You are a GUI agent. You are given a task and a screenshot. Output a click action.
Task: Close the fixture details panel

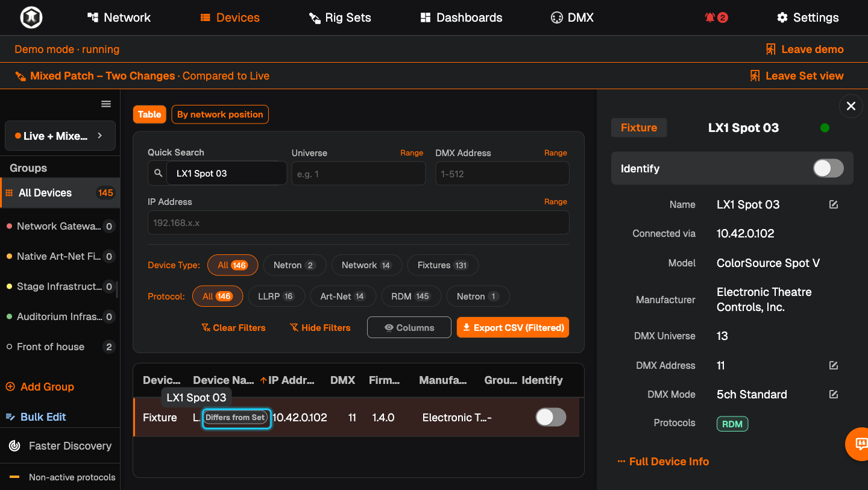851,106
